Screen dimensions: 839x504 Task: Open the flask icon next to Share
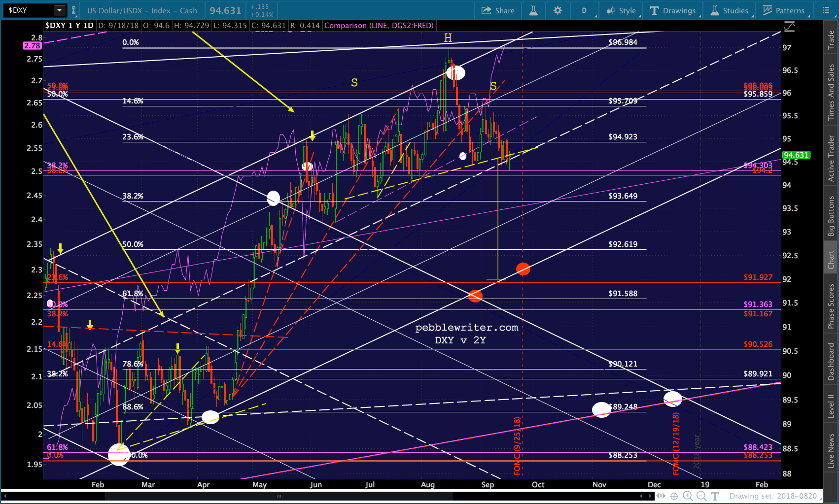pyautogui.click(x=533, y=10)
